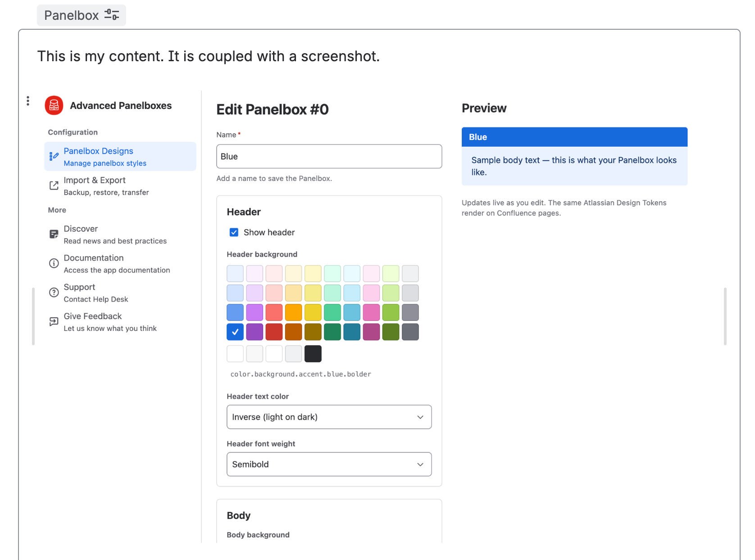Click the blue preview panel header labeled Blue
Viewport: 755px width, 560px height.
coord(575,137)
